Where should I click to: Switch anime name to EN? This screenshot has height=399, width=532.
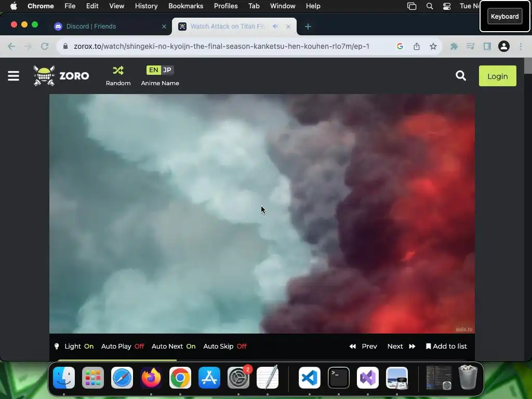tap(153, 70)
